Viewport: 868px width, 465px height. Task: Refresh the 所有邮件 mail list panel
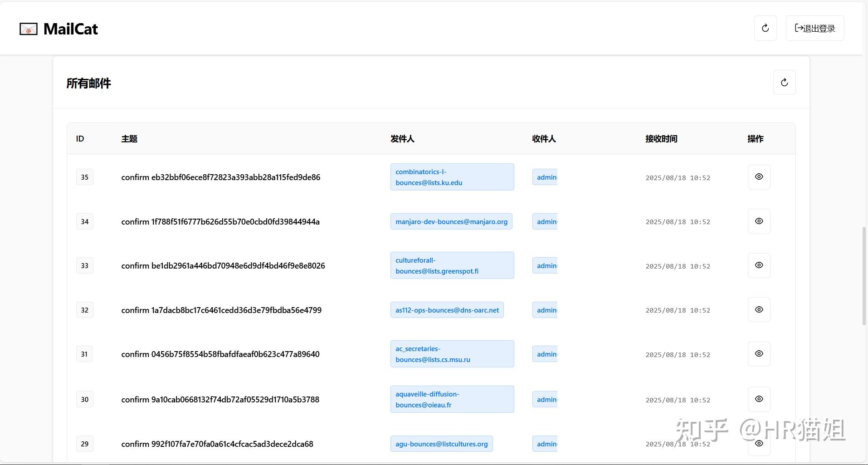(x=785, y=83)
